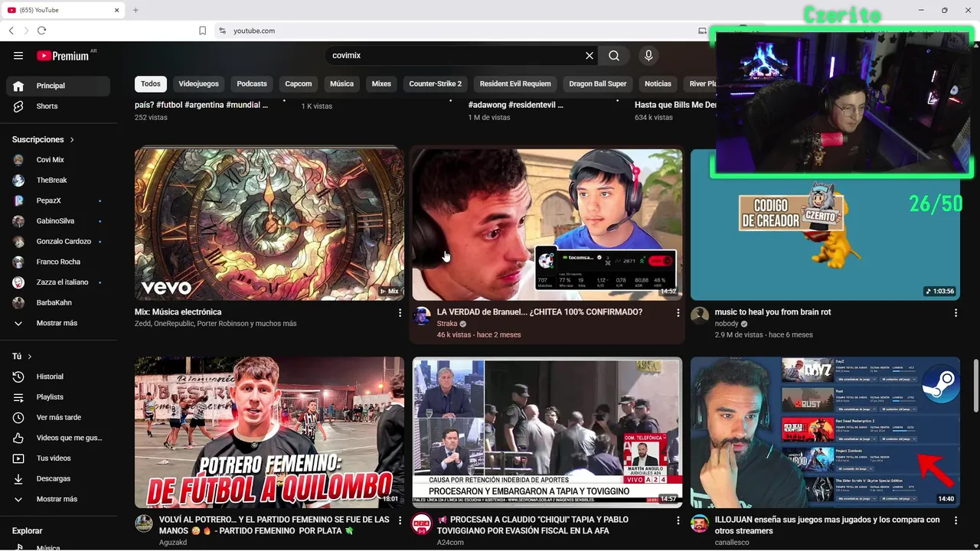980x551 pixels.
Task: Expand the Tú section chevron
Action: click(x=30, y=357)
